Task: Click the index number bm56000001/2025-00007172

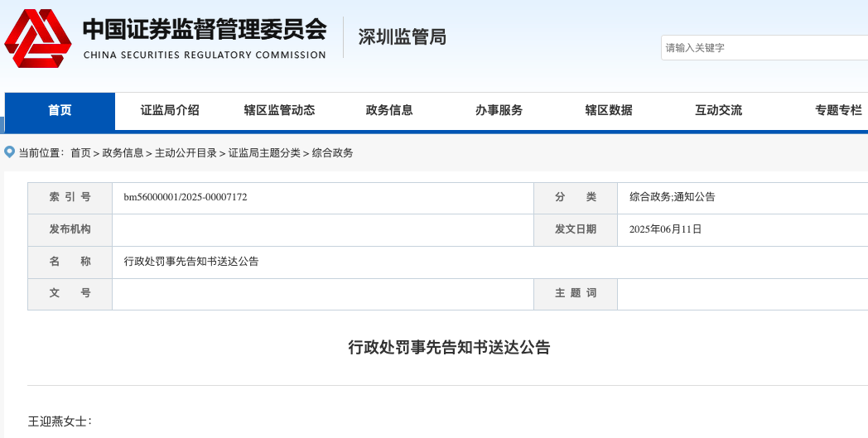Action: pyautogui.click(x=186, y=197)
